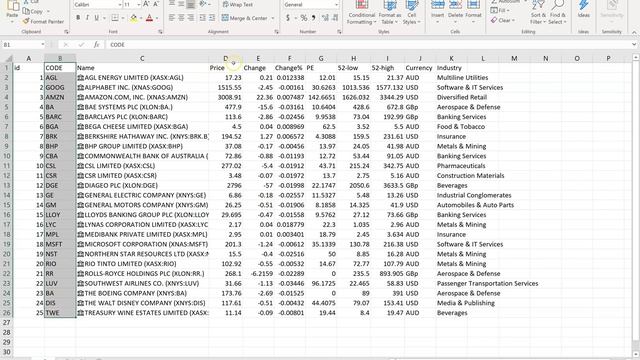The width and height of the screenshot is (640, 360).
Task: Click the Insert Function fx button
Action: coord(96,44)
